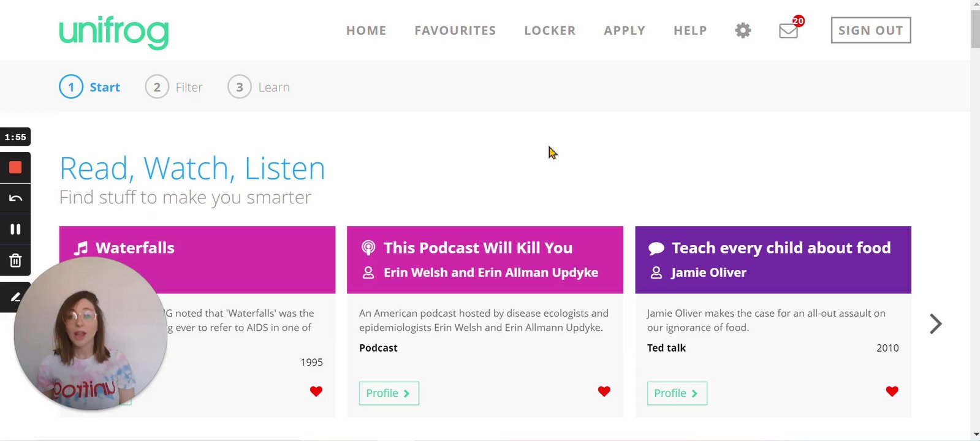Select step 2 Filter
This screenshot has height=441, width=980.
point(174,87)
